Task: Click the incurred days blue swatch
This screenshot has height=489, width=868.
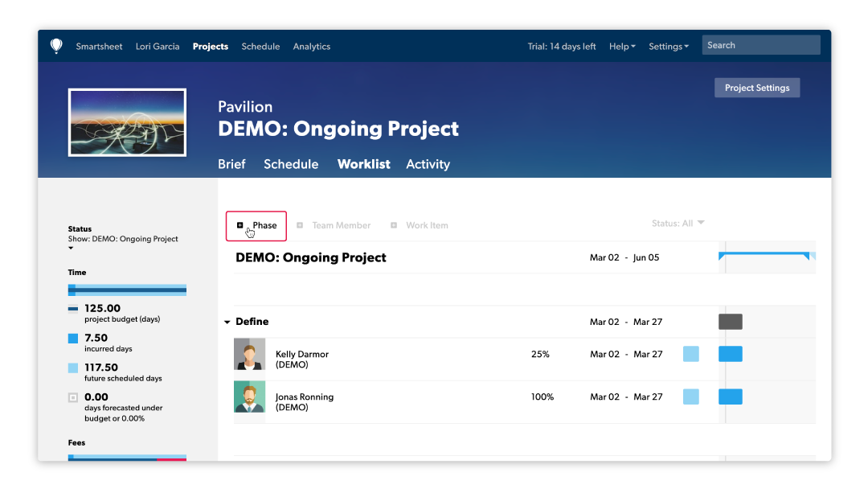Action: 73,339
